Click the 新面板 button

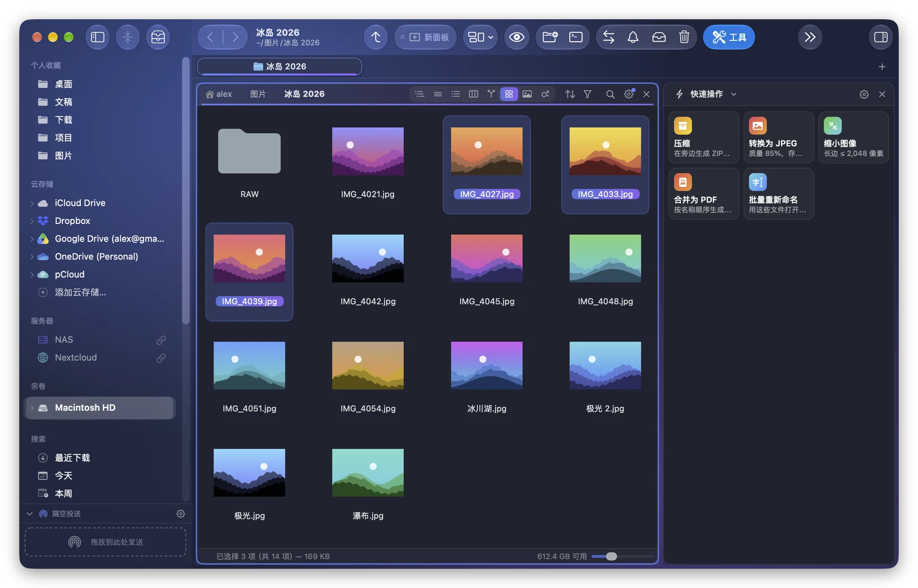(x=425, y=37)
